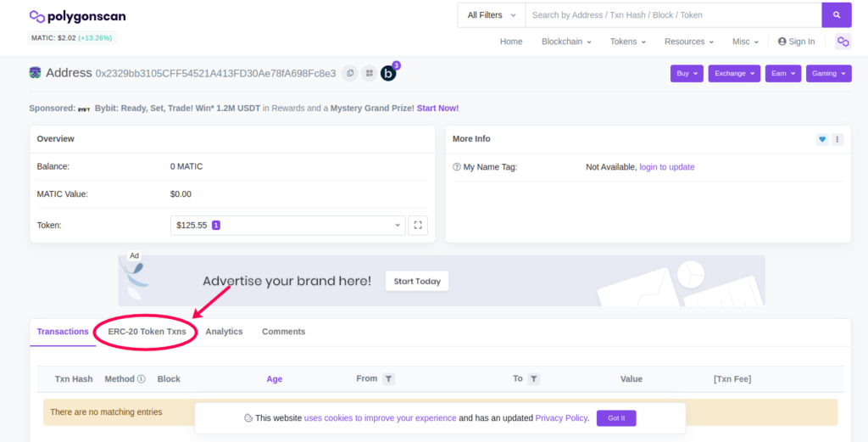Click the Got It cookie button

tap(616, 418)
